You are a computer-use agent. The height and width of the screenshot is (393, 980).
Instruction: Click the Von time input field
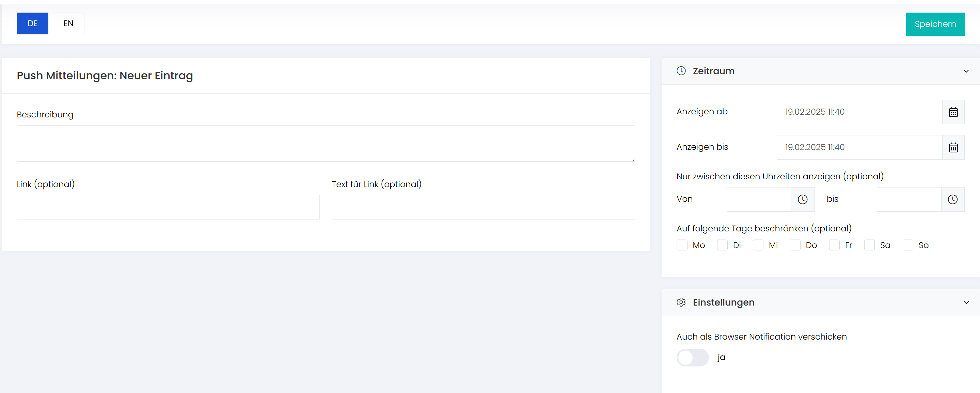pos(759,199)
